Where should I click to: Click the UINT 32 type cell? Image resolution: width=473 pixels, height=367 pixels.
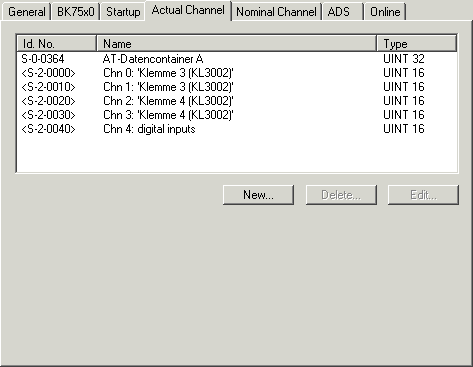[x=404, y=59]
